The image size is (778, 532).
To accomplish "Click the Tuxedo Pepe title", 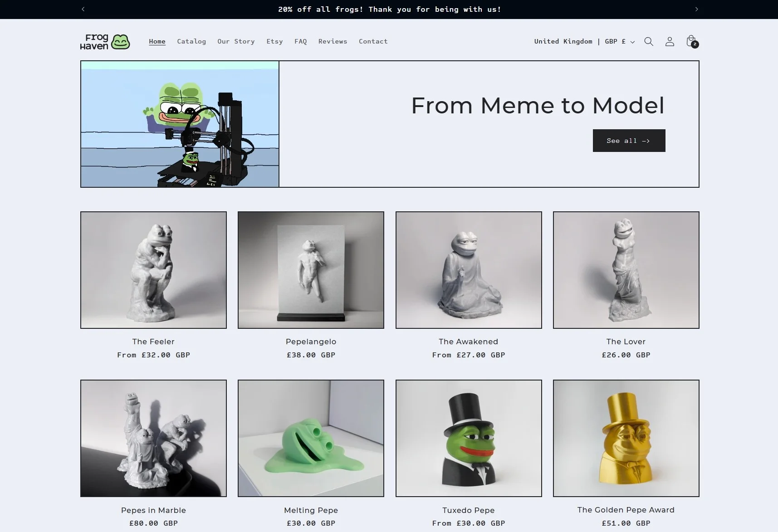I will pos(469,510).
